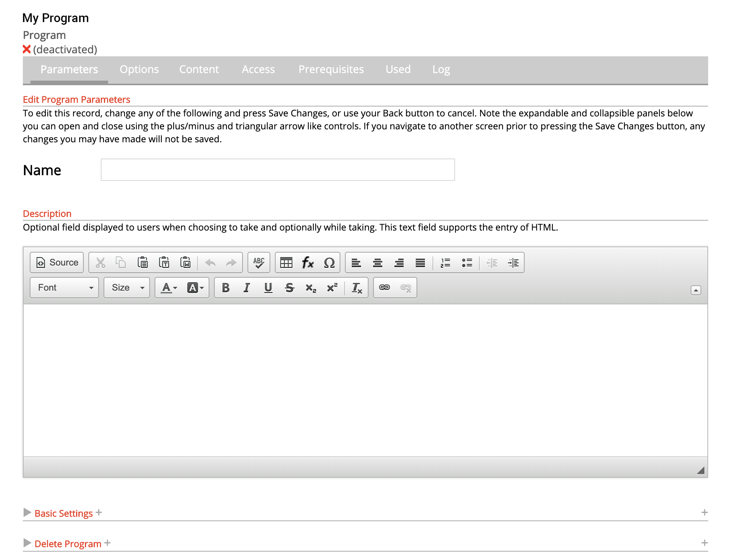The height and width of the screenshot is (560, 731).
Task: Align text right
Action: coord(399,262)
